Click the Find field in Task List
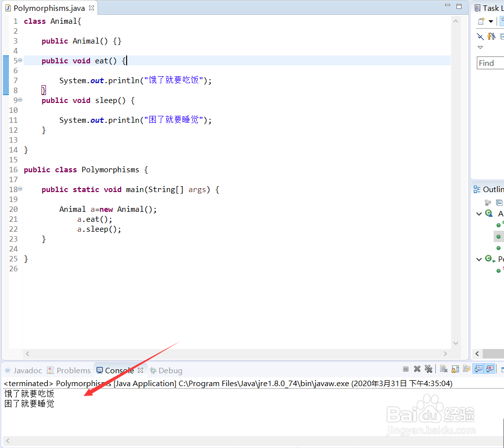This screenshot has height=448, width=504. (x=490, y=63)
